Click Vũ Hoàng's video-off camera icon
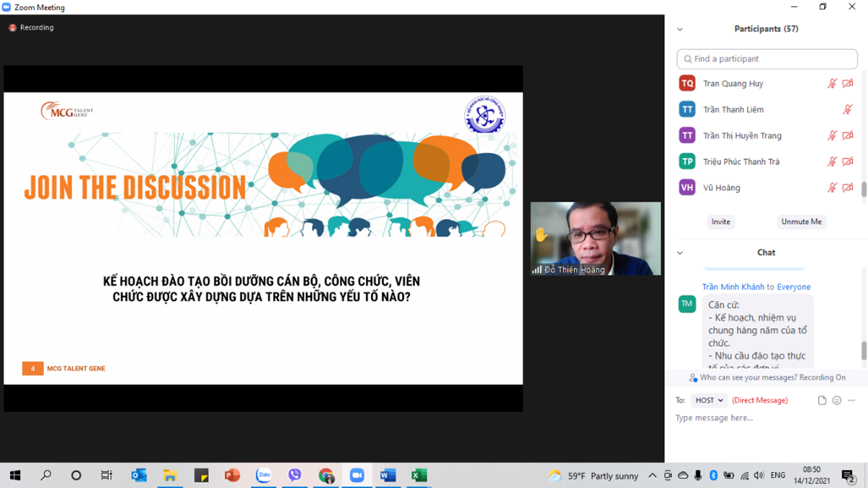The width and height of the screenshot is (868, 488). [x=848, y=187]
